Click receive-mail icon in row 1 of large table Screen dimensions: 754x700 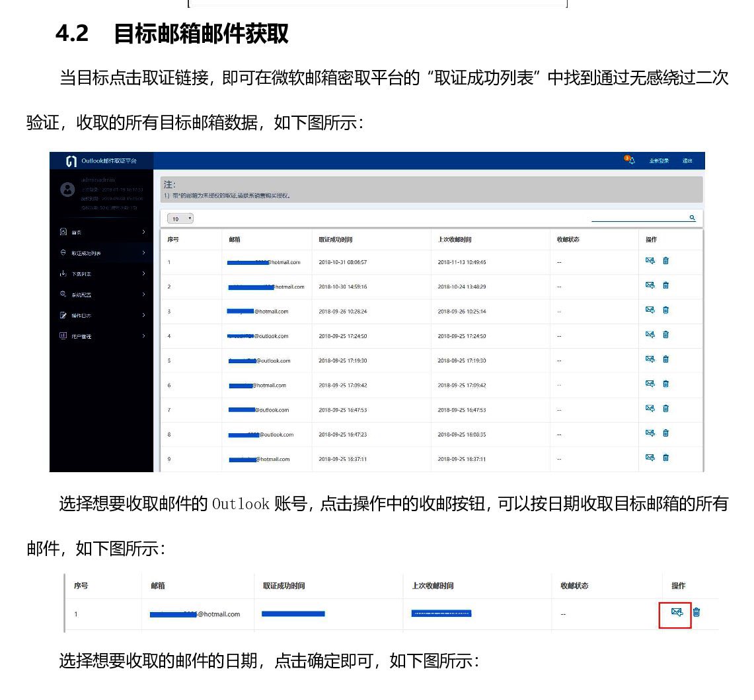pos(650,260)
